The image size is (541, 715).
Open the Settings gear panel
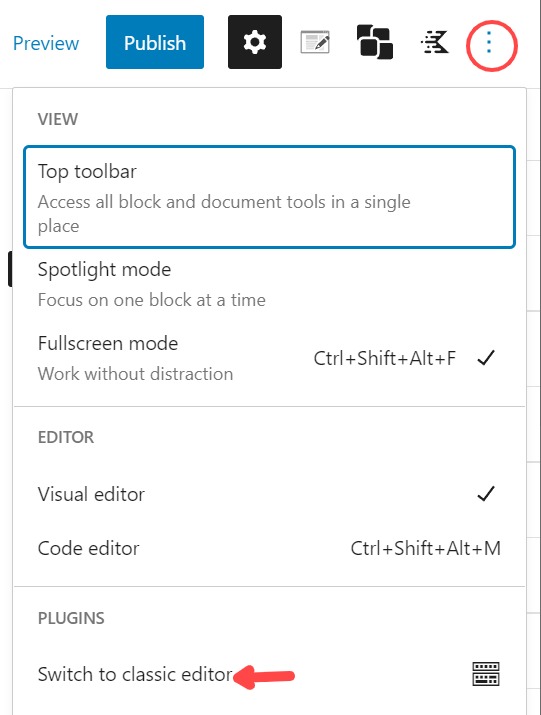pos(255,42)
